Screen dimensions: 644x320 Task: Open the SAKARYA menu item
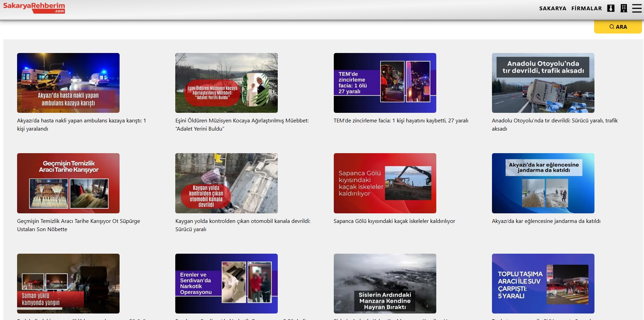coord(552,9)
